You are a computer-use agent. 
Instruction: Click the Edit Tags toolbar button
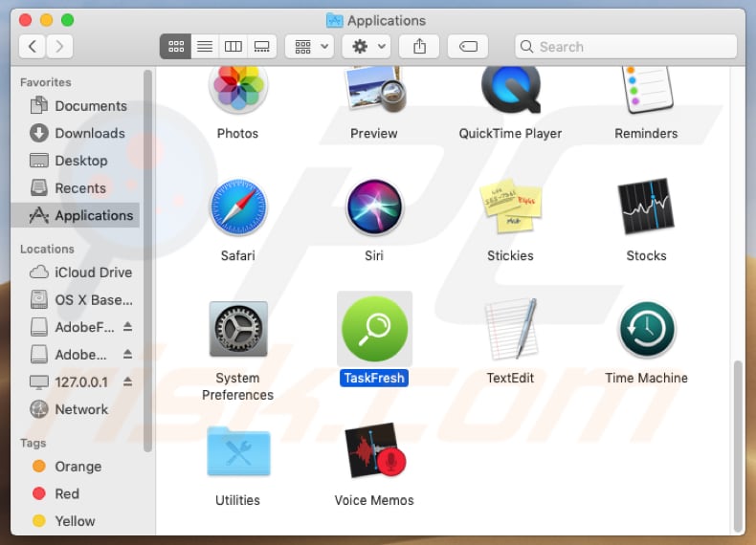468,47
